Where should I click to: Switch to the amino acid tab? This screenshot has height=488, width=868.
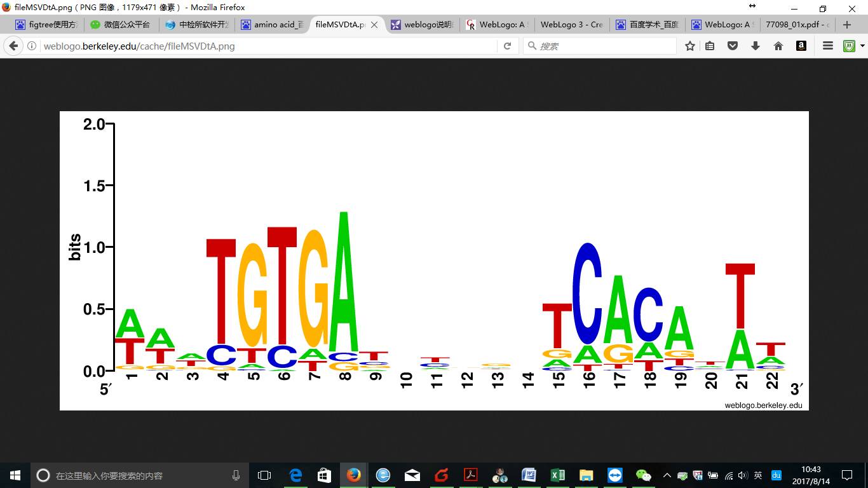[272, 25]
